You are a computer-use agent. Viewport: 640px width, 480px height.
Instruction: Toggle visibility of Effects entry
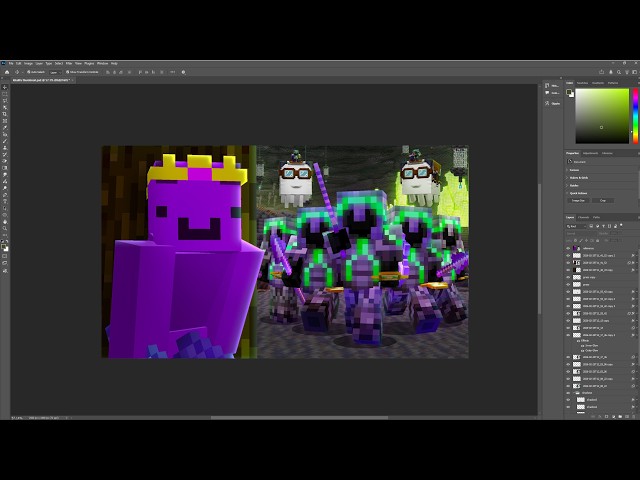click(578, 340)
